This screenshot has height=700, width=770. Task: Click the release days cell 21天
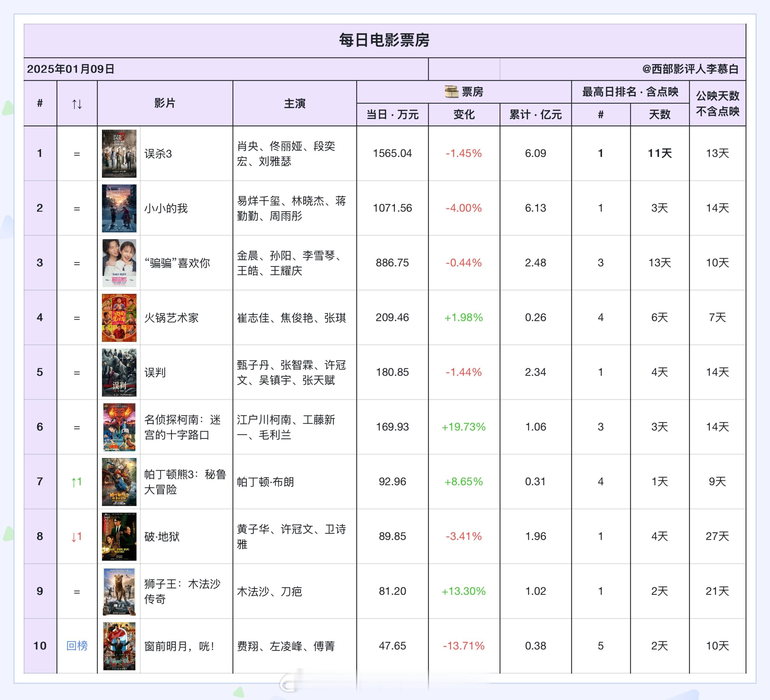click(x=717, y=591)
